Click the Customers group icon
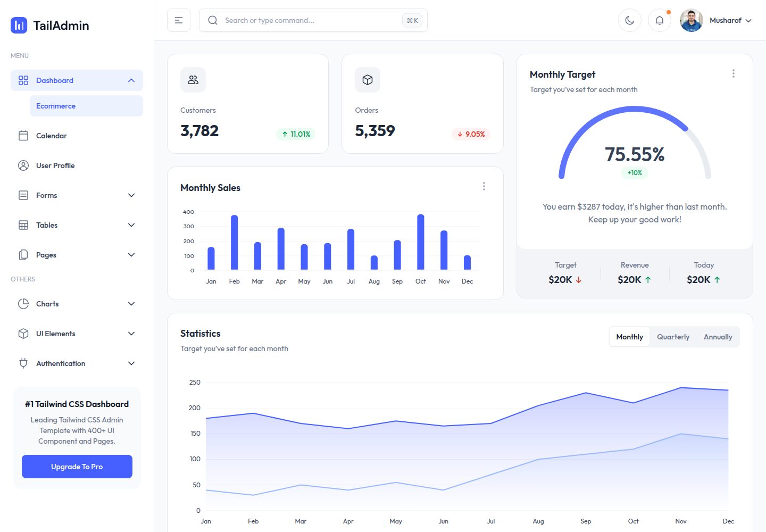This screenshot has height=532, width=766. coord(193,80)
